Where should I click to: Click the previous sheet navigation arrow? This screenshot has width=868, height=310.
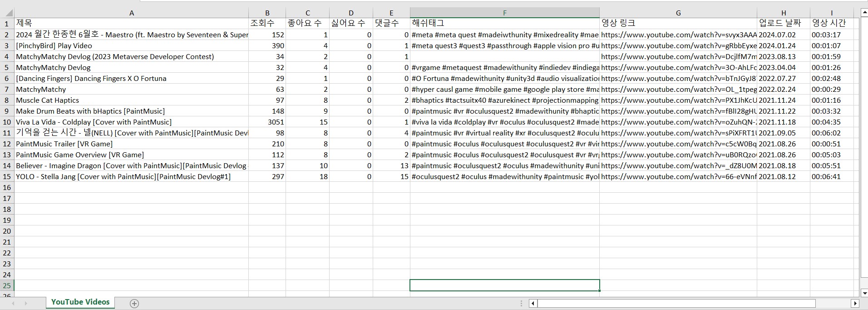click(13, 303)
